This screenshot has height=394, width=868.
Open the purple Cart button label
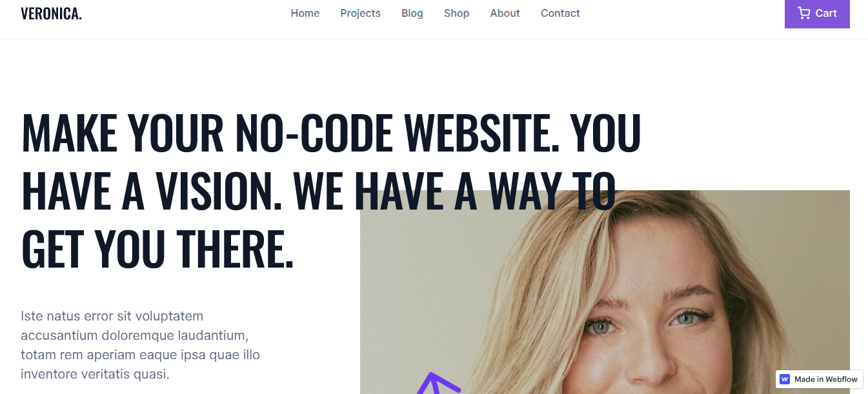[x=826, y=13]
